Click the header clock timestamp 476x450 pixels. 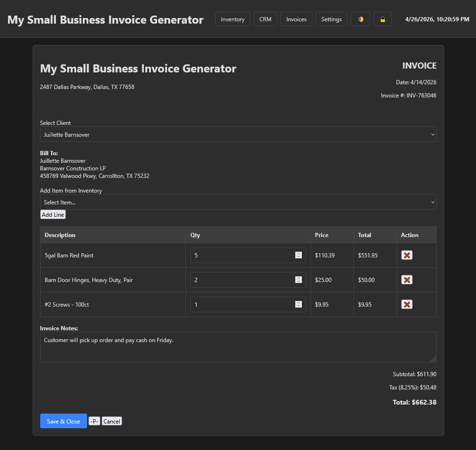[437, 19]
